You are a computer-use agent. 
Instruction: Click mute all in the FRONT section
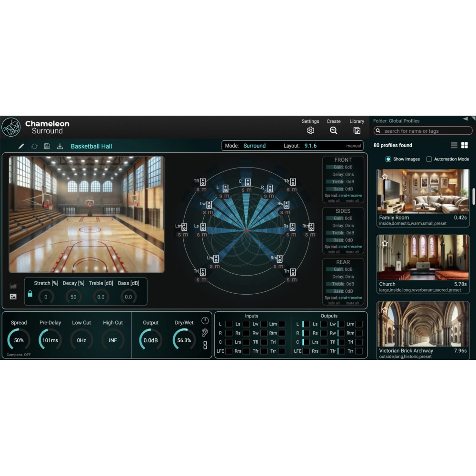[x=352, y=199]
